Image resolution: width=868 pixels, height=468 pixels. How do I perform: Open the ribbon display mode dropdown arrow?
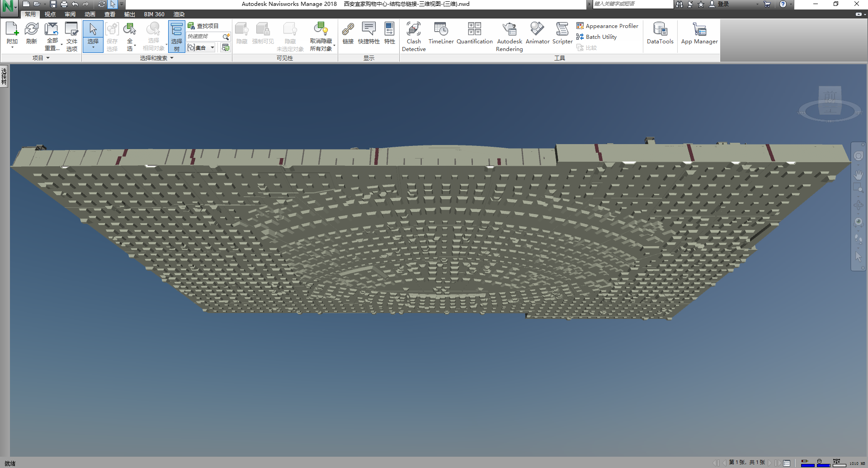point(864,14)
